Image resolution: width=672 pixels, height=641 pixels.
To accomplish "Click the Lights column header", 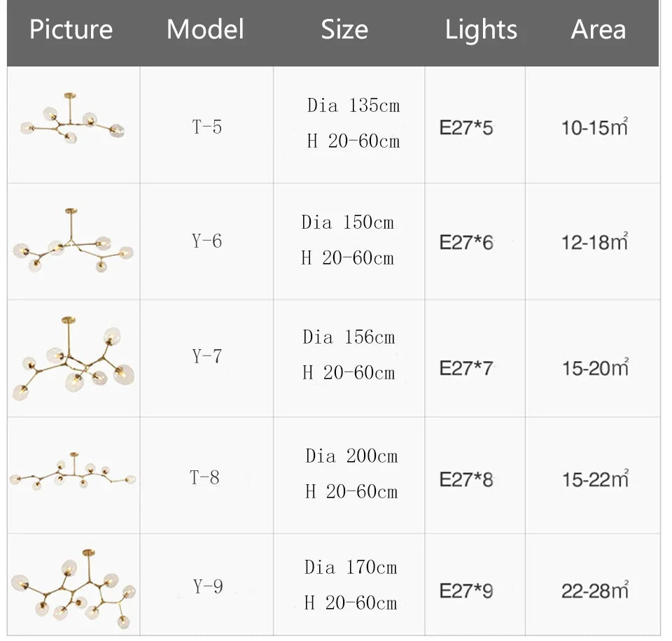I will 481,29.
